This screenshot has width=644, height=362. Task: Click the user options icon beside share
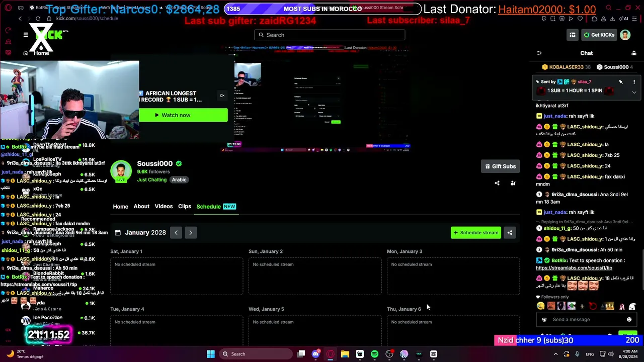(x=513, y=183)
